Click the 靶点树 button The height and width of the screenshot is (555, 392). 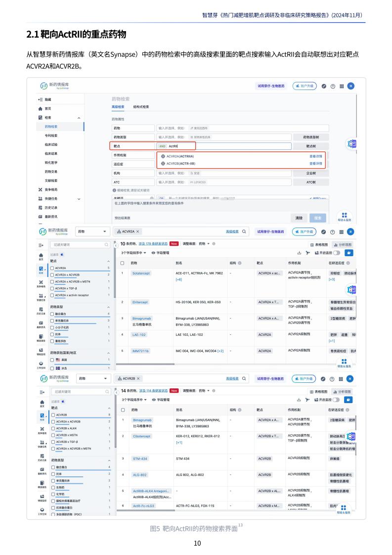point(311,146)
